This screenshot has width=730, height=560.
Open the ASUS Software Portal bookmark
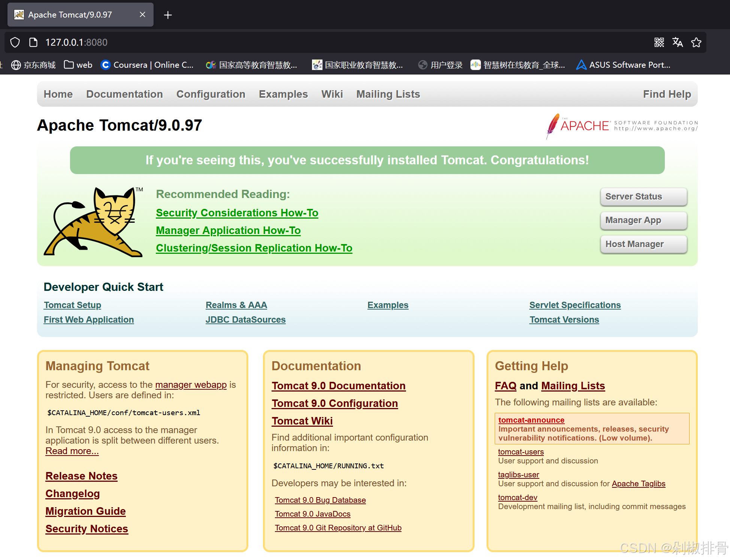(x=624, y=65)
